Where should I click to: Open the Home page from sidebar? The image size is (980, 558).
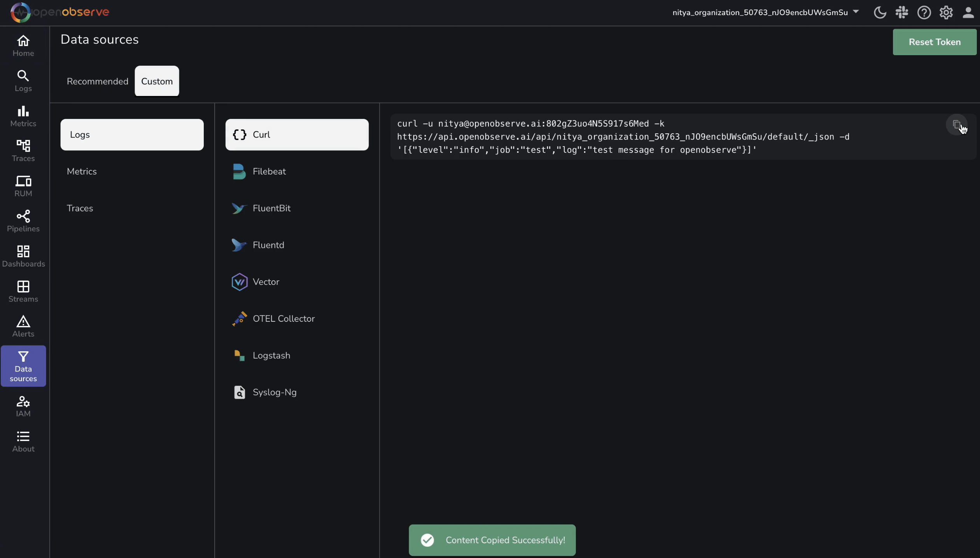pos(23,45)
